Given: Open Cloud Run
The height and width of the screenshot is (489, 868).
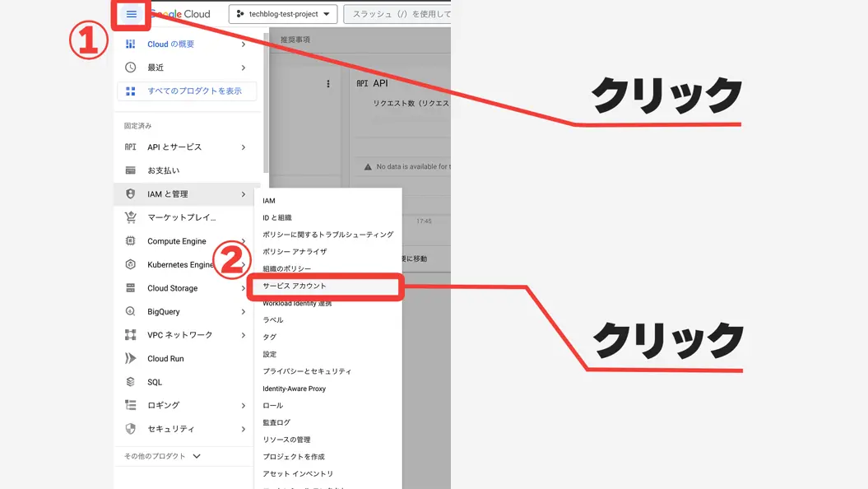Looking at the screenshot, I should tap(165, 359).
